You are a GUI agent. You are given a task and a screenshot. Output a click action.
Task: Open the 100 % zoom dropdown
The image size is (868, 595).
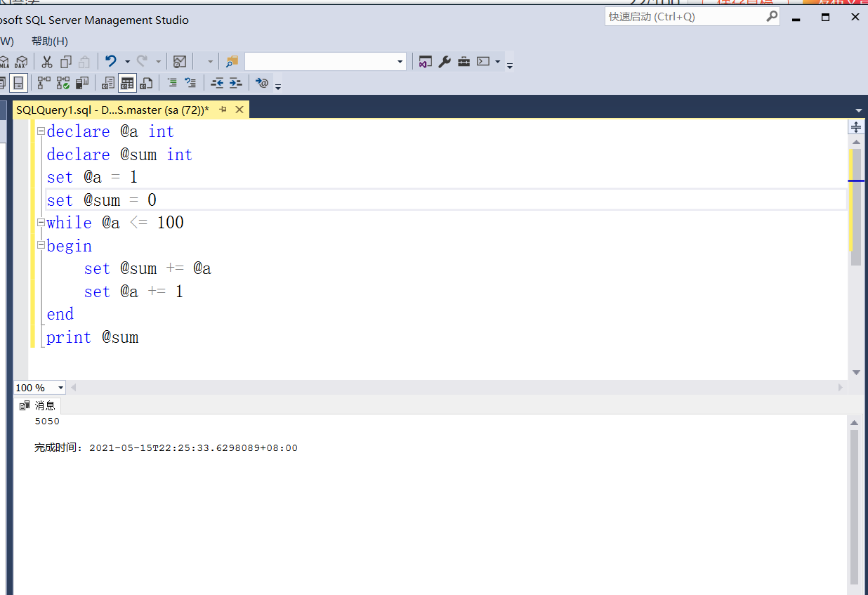[60, 388]
